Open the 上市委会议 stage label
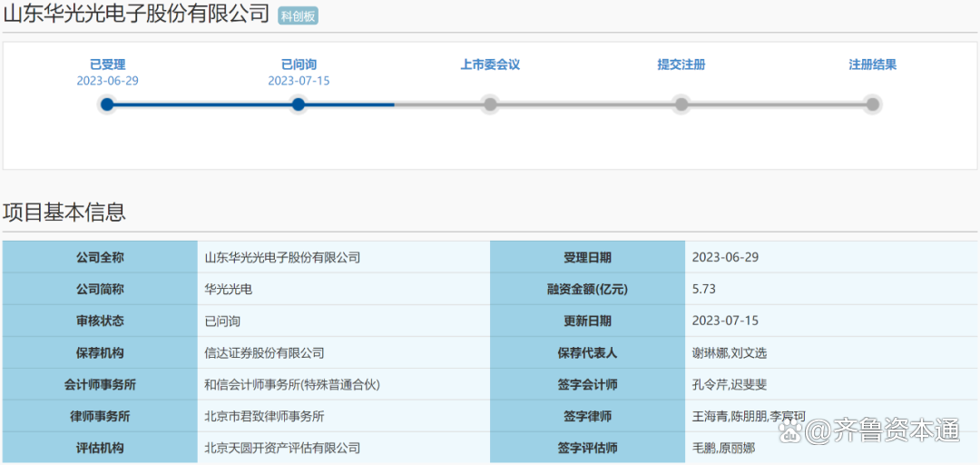 [490, 64]
